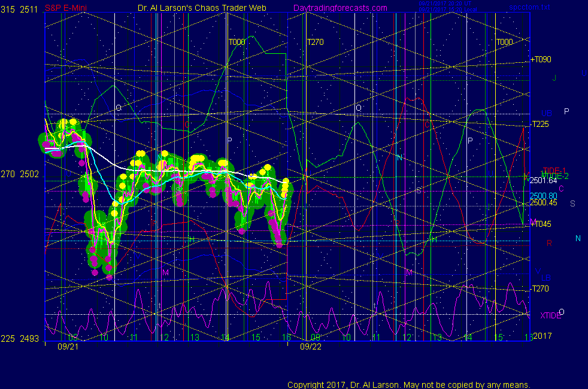588x389 pixels.
Task: Click the "2017" year label at bottom right
Action: tap(542, 336)
